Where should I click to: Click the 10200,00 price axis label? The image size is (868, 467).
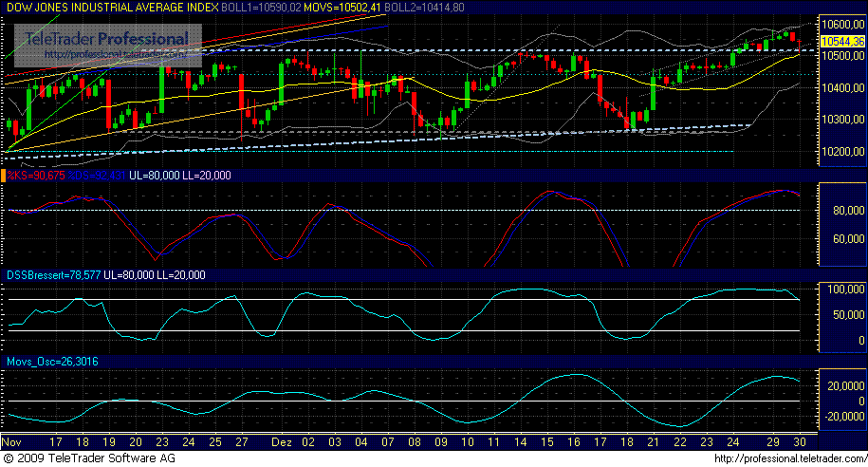pyautogui.click(x=842, y=152)
